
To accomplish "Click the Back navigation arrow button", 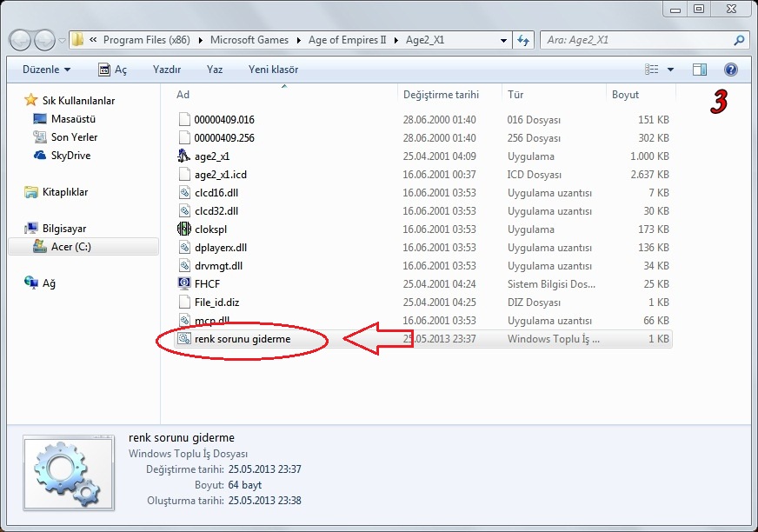I will (20, 40).
